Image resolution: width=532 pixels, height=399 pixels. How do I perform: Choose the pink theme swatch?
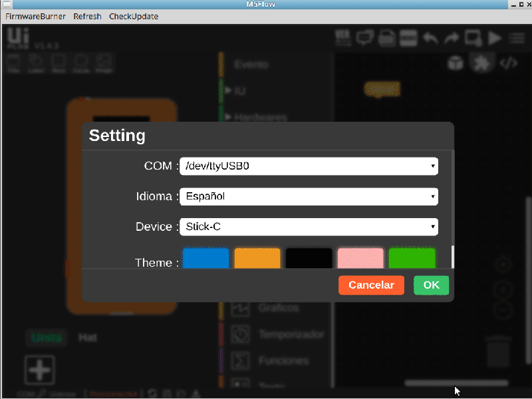[360, 259]
